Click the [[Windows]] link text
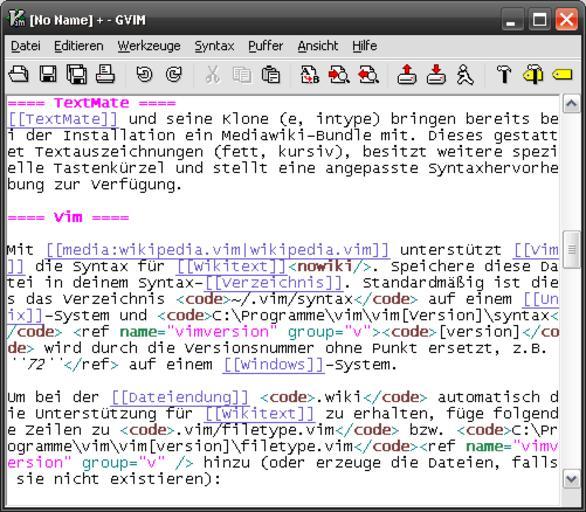Image resolution: width=586 pixels, height=512 pixels. coord(273,364)
